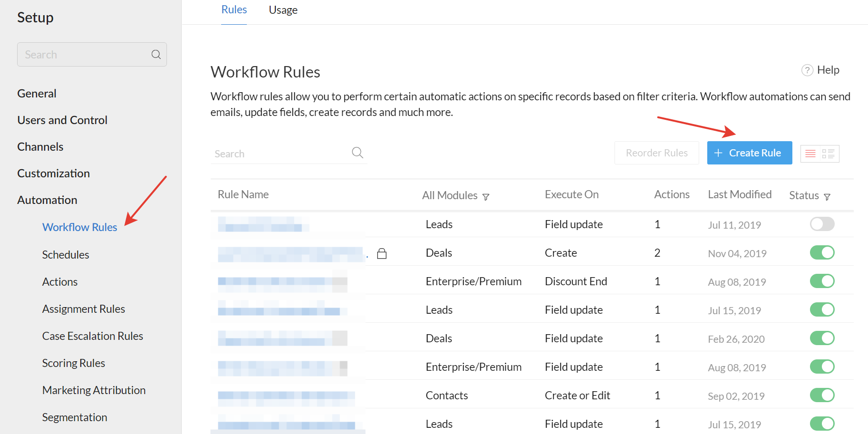
Task: Switch to detailed list view icon
Action: (x=829, y=154)
